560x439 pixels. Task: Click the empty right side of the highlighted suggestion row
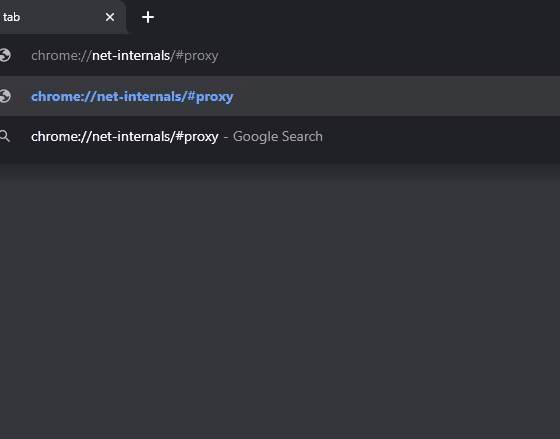[x=396, y=96]
